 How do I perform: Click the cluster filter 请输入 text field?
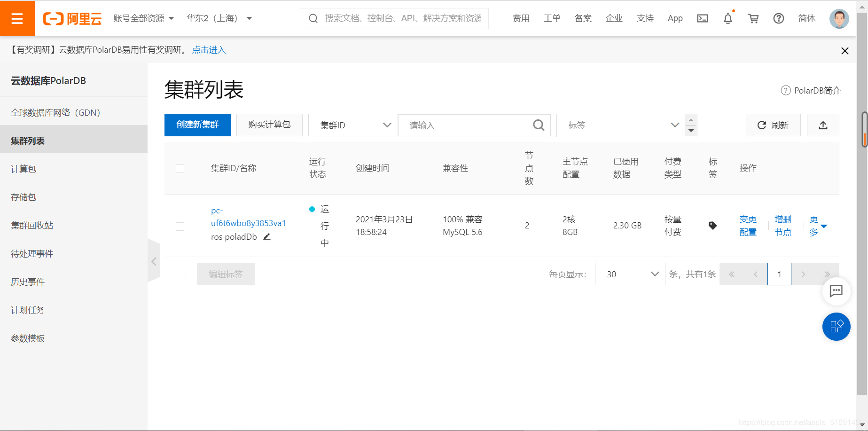(474, 125)
